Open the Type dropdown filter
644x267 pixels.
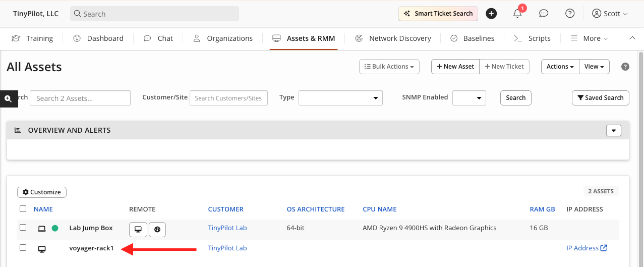(340, 98)
